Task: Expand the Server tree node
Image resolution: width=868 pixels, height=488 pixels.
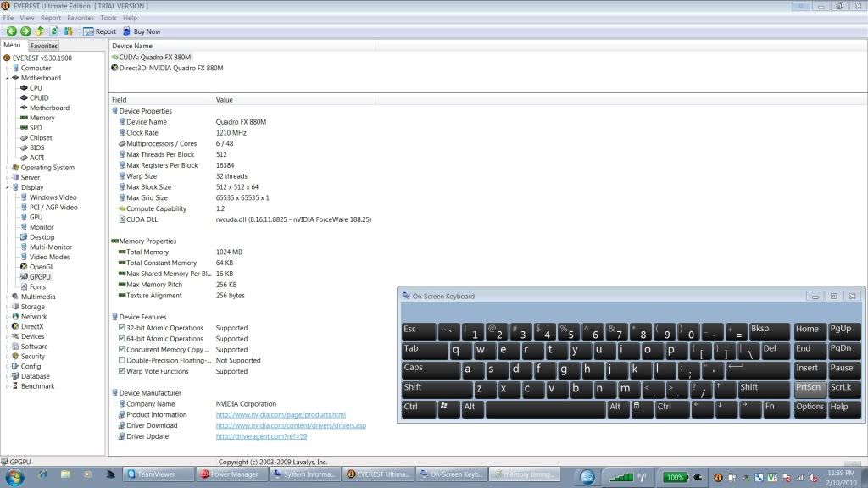Action: pyautogui.click(x=7, y=178)
